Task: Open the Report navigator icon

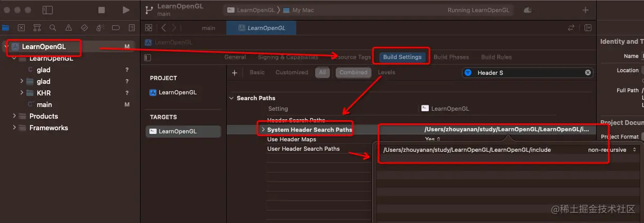Action: pyautogui.click(x=132, y=28)
